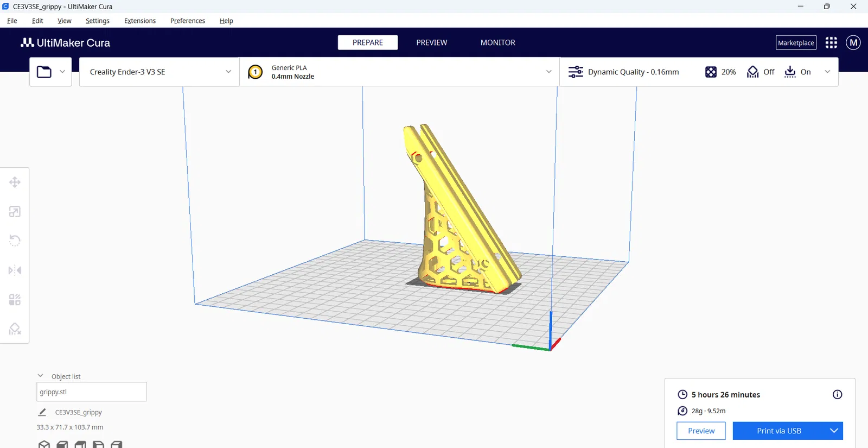Edit project name pencil icon
Viewport: 868px width, 448px height.
(42, 412)
